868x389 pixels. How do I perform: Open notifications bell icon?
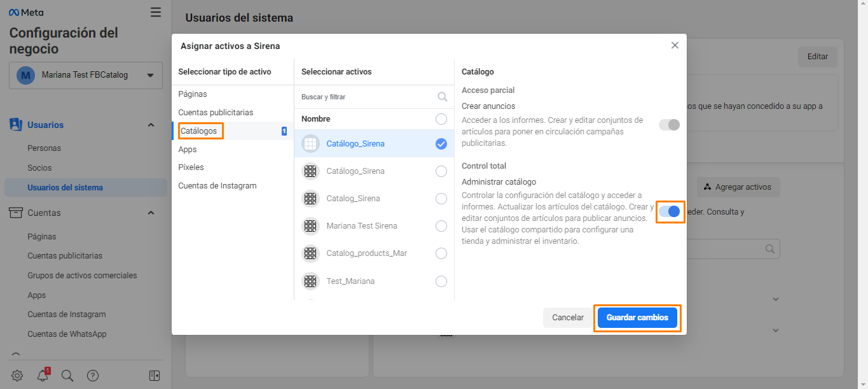click(43, 375)
